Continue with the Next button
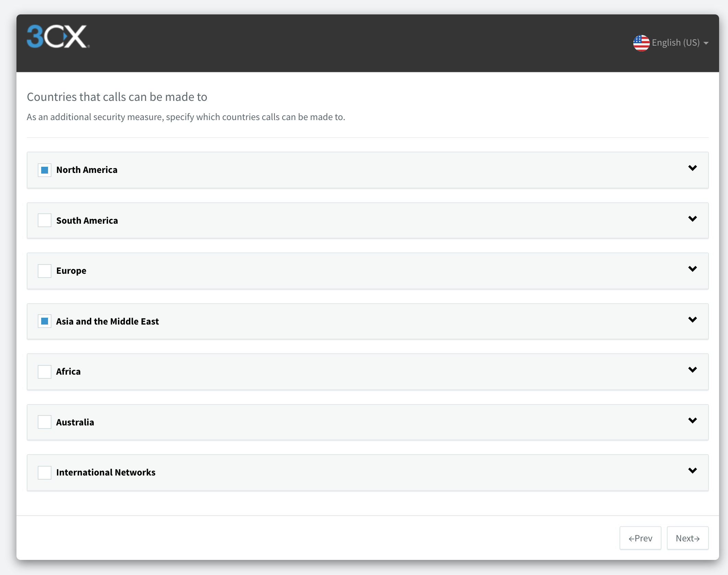This screenshot has width=728, height=575. pyautogui.click(x=688, y=538)
